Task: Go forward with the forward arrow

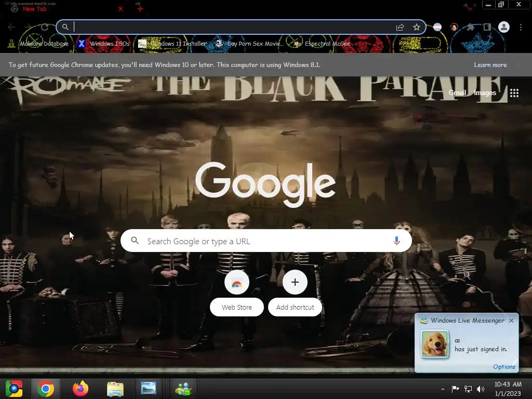Action: pyautogui.click(x=28, y=27)
